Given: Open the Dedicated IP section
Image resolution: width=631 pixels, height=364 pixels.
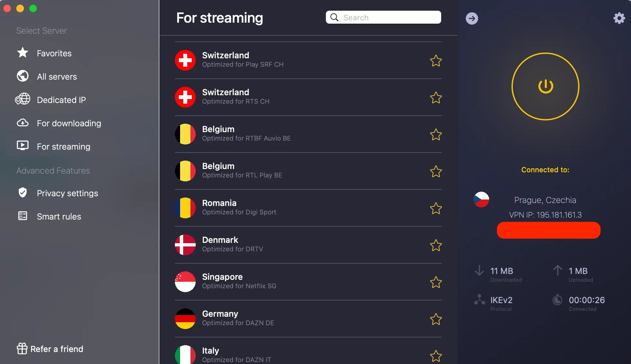Looking at the screenshot, I should pos(61,100).
